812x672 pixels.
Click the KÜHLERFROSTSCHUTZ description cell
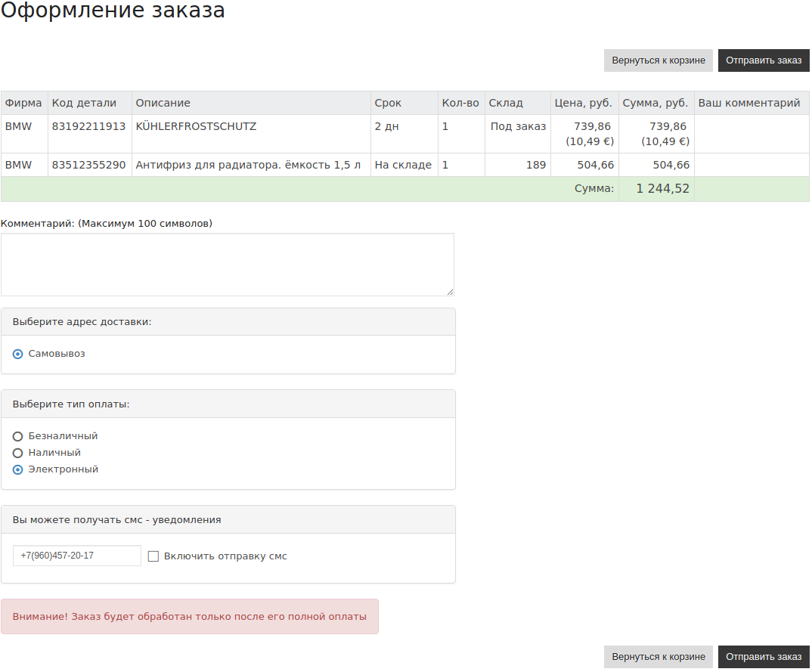[x=196, y=126]
